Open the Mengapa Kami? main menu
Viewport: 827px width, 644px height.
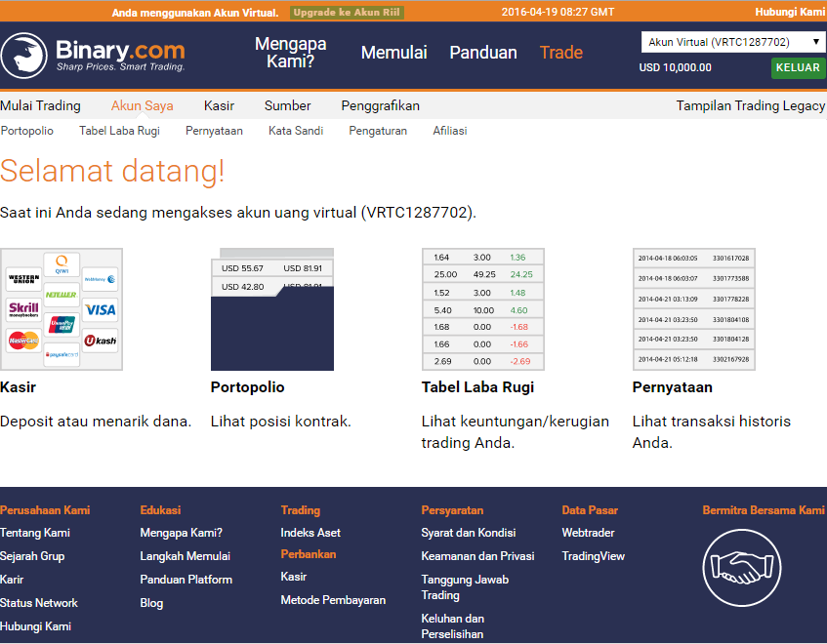[x=291, y=52]
